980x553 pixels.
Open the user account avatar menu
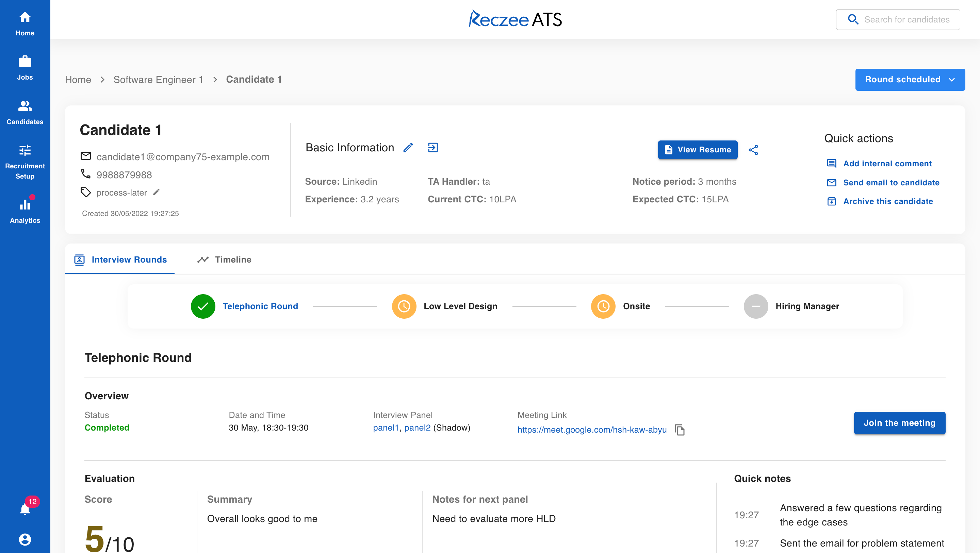coord(25,539)
